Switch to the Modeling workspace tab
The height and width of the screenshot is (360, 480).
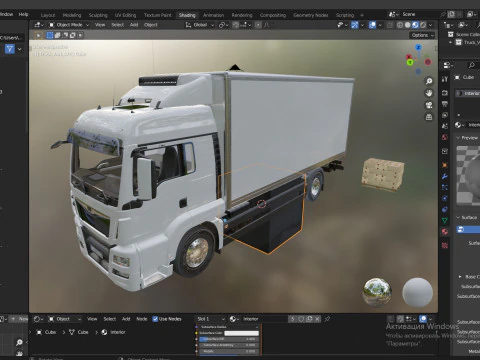click(72, 15)
